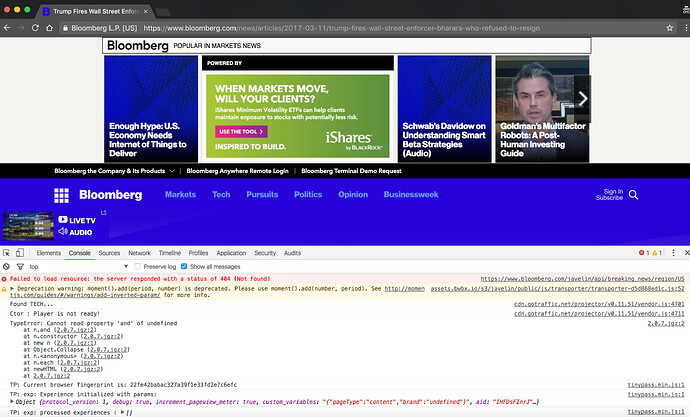Click the Subscribe link
Viewport: 690px width, 417px height.
(609, 198)
